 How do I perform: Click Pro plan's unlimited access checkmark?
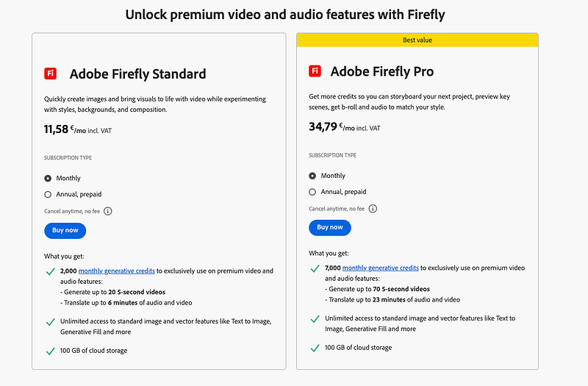click(x=315, y=318)
